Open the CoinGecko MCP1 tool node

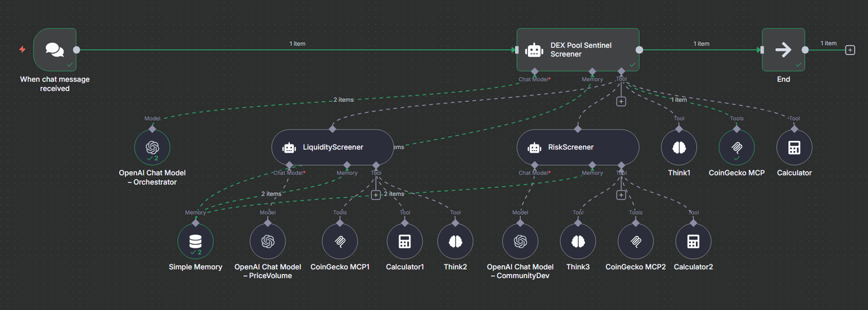point(340,241)
